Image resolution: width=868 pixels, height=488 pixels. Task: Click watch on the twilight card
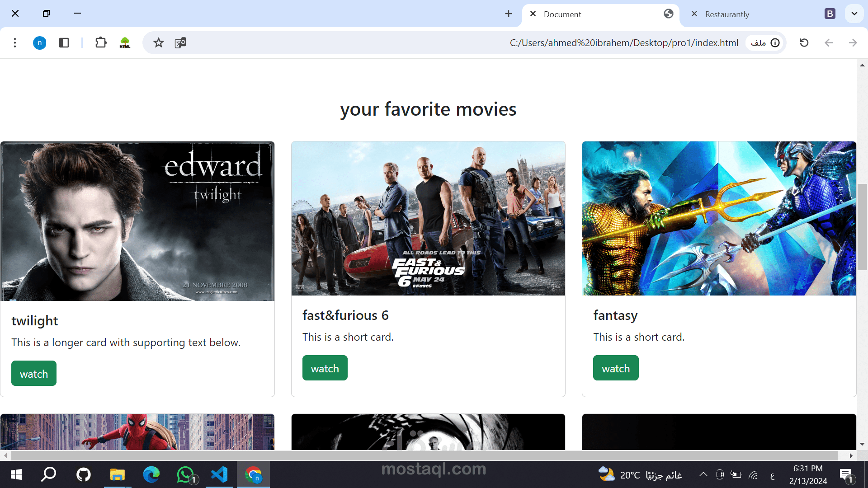tap(34, 374)
